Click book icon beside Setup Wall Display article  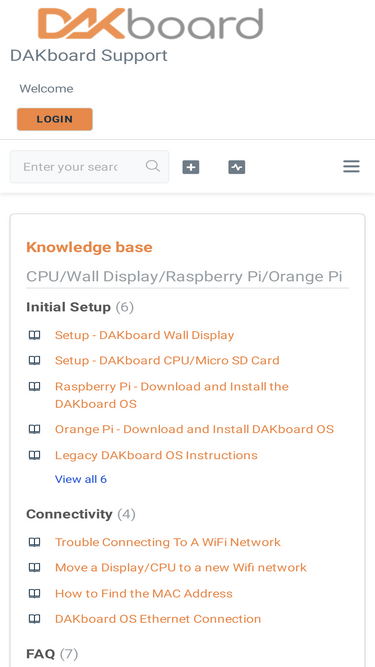[x=34, y=335]
